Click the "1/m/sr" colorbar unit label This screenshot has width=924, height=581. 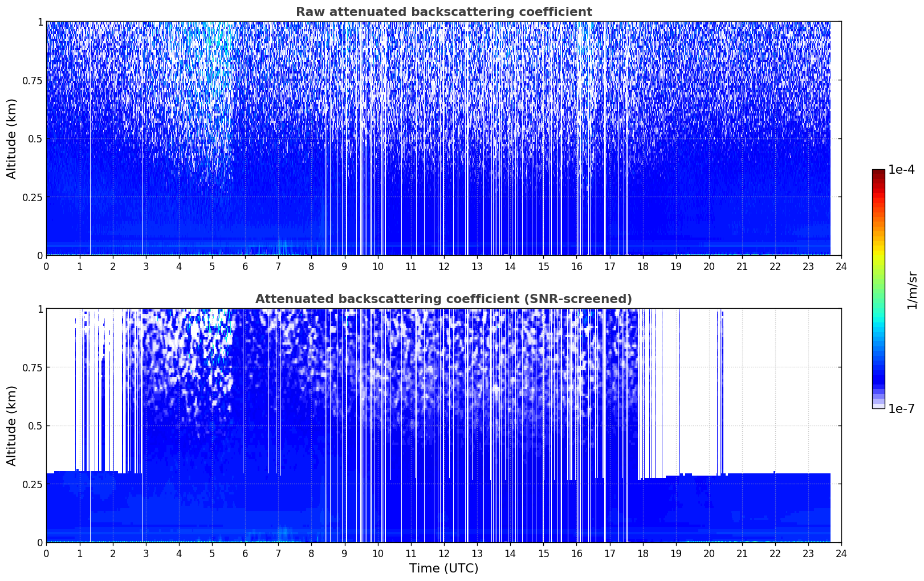pos(912,289)
